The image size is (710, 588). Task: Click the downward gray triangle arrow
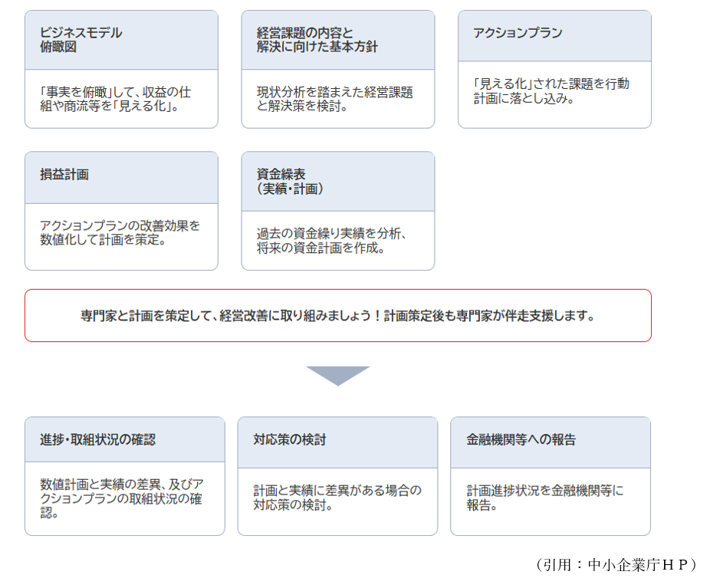[337, 375]
